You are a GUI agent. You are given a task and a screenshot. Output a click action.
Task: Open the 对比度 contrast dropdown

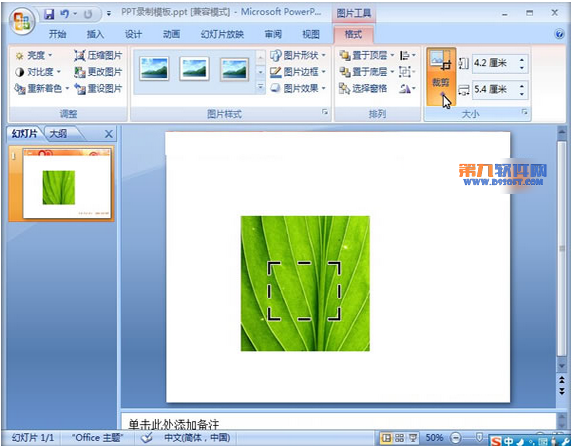coord(38,72)
